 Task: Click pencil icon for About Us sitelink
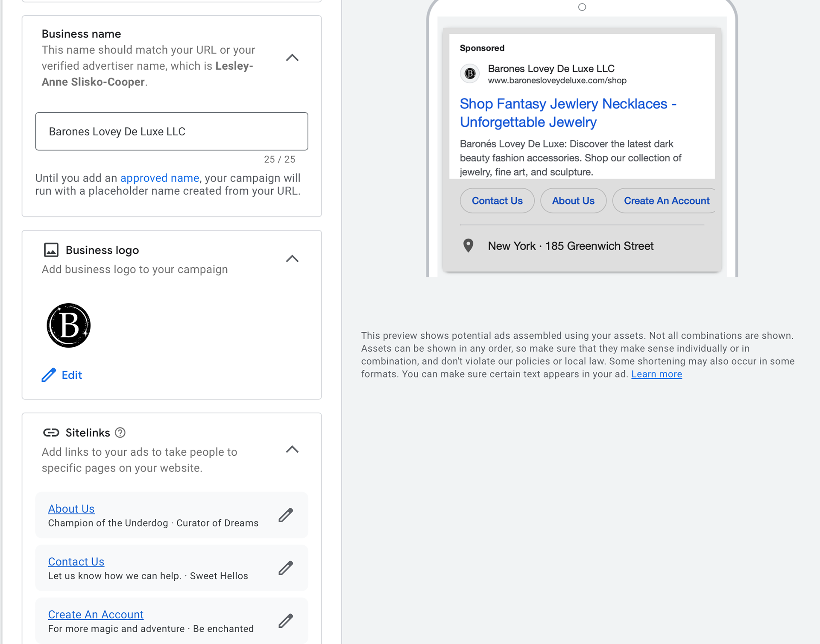pos(286,515)
